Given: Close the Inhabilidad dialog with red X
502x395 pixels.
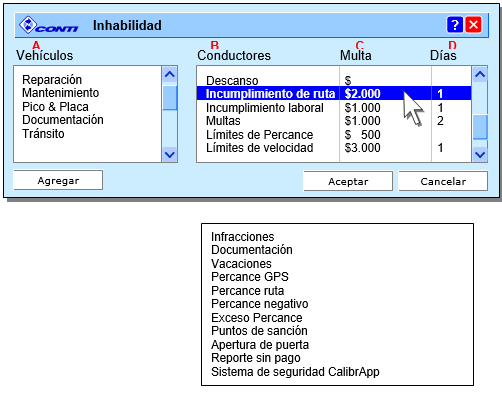Looking at the screenshot, I should tap(473, 25).
